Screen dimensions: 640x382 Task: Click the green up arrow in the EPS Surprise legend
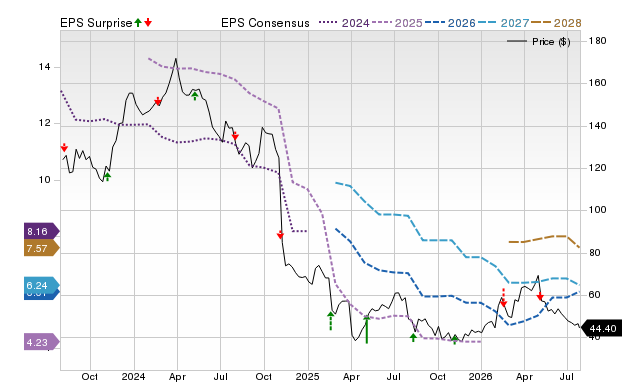138,22
